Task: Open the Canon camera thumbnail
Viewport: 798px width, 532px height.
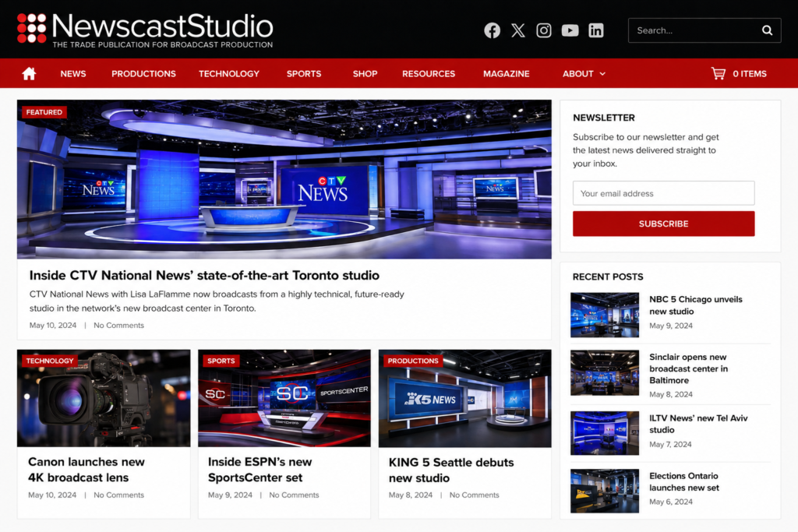Action: [104, 398]
